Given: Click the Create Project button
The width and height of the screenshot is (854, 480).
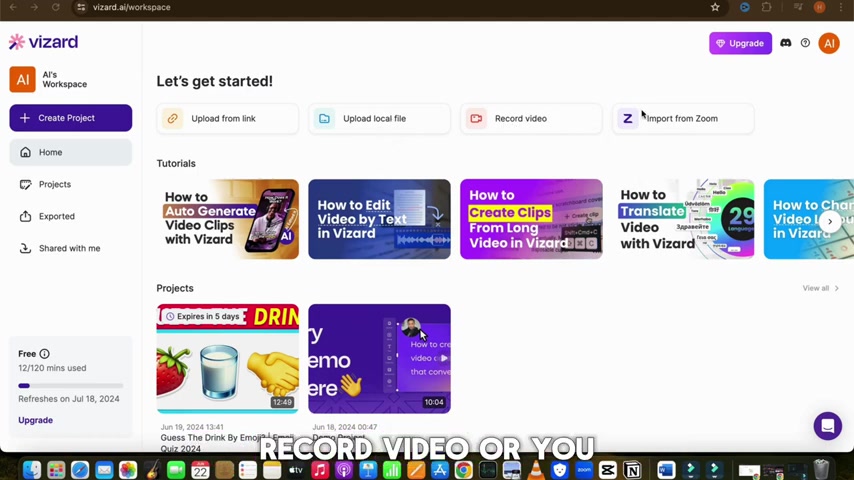Looking at the screenshot, I should tap(71, 118).
